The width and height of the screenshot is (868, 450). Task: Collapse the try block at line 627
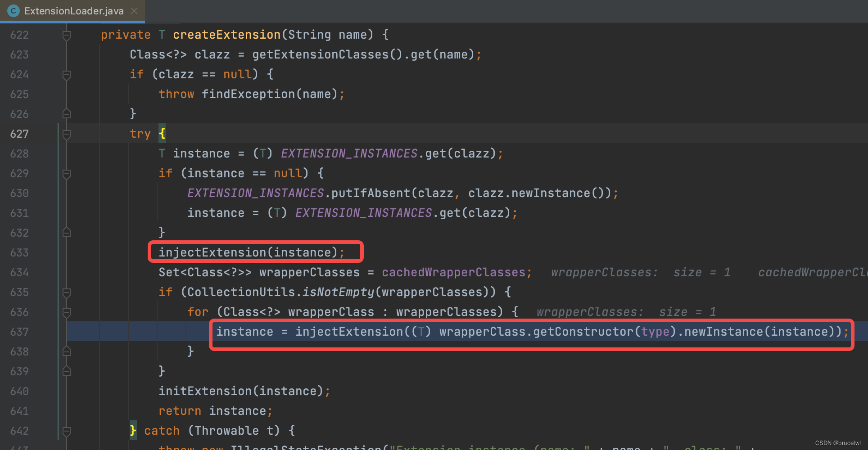click(67, 134)
